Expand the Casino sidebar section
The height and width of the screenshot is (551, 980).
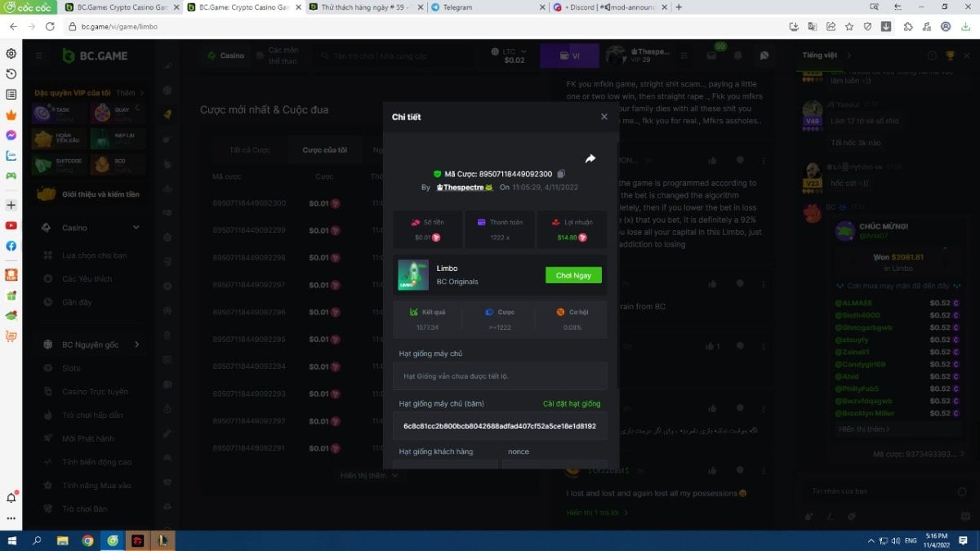pyautogui.click(x=136, y=228)
